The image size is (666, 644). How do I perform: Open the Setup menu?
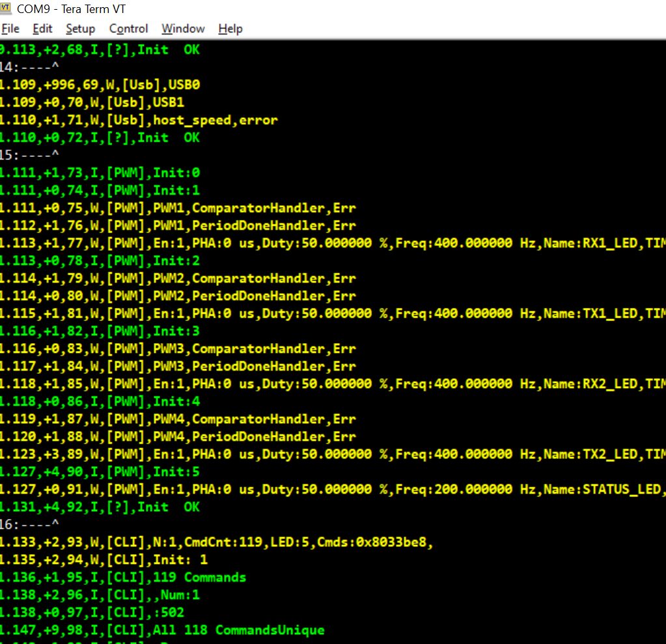pyautogui.click(x=80, y=29)
